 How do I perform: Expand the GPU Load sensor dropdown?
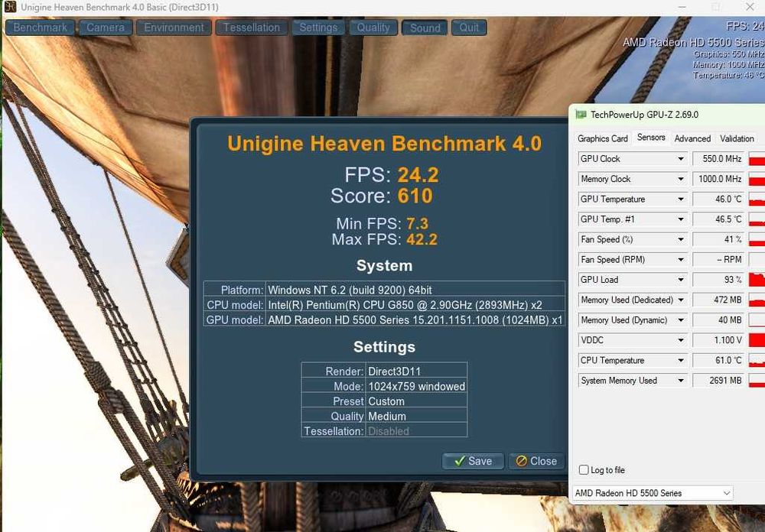pos(681,280)
